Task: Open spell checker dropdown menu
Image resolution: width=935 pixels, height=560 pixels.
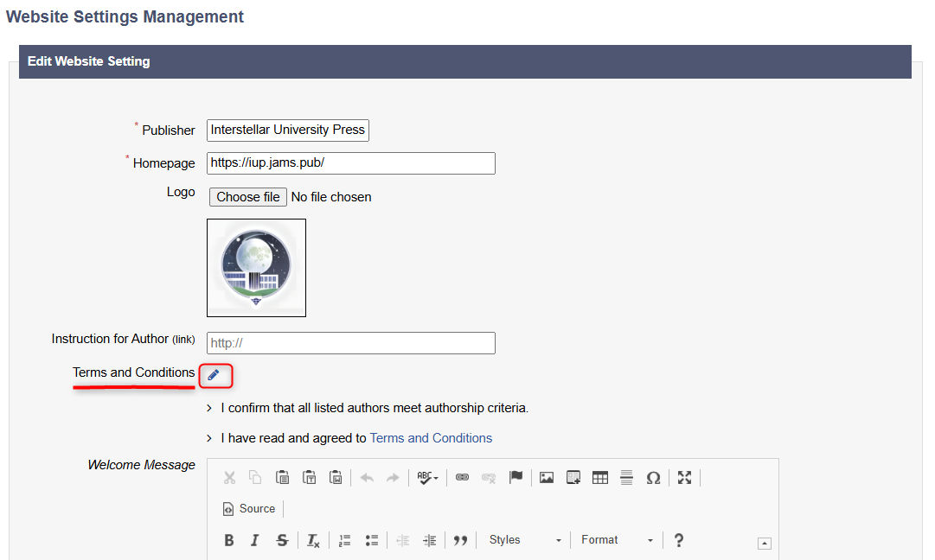Action: point(427,478)
